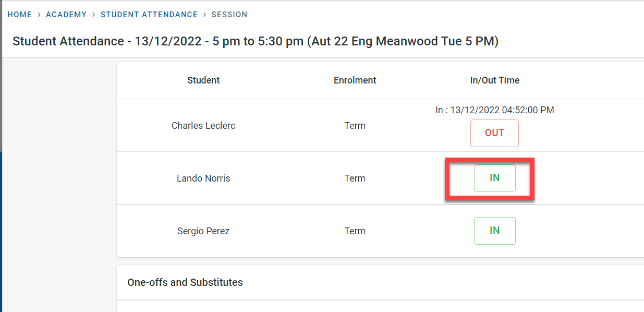Screen dimensions: 644x312
Task: Navigate back to STUDENT ATTENDANCE breadcrumb
Action: (x=149, y=15)
